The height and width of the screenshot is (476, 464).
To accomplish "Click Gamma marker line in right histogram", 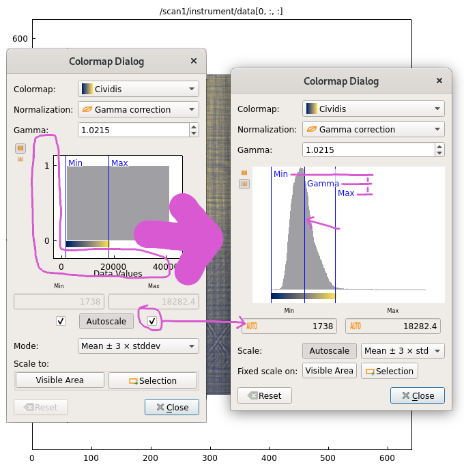I will (x=305, y=234).
